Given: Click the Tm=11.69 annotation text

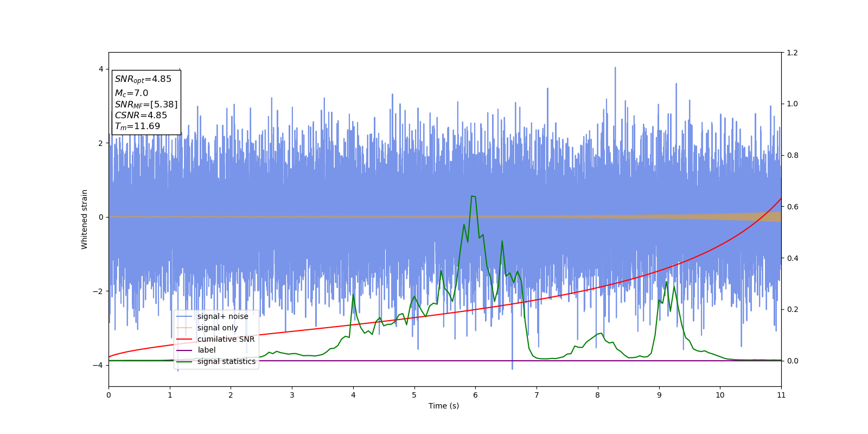Looking at the screenshot, I should (x=137, y=126).
